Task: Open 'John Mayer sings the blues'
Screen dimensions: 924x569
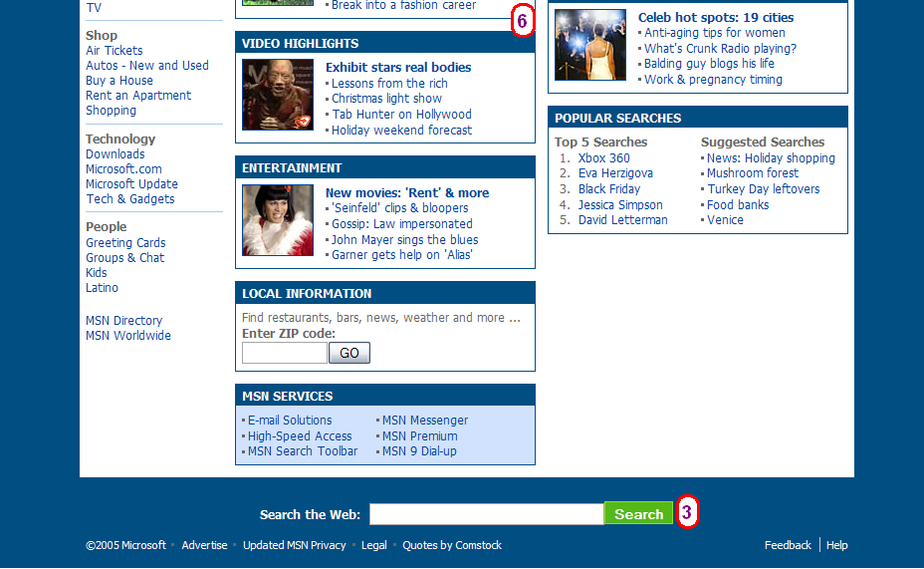Action: point(405,240)
